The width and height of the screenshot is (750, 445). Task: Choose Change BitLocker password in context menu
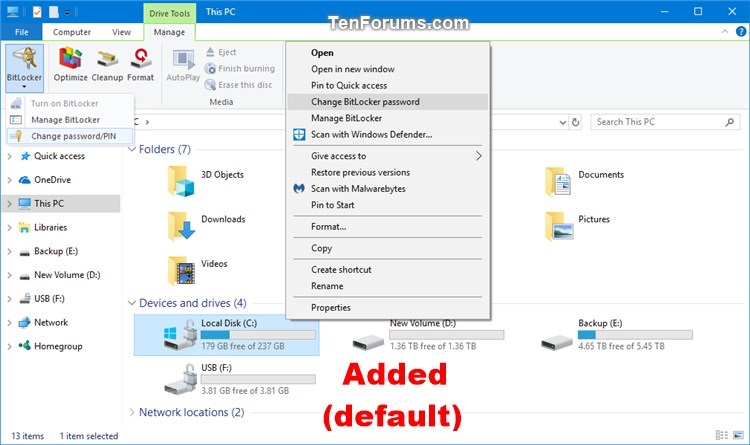tap(388, 102)
